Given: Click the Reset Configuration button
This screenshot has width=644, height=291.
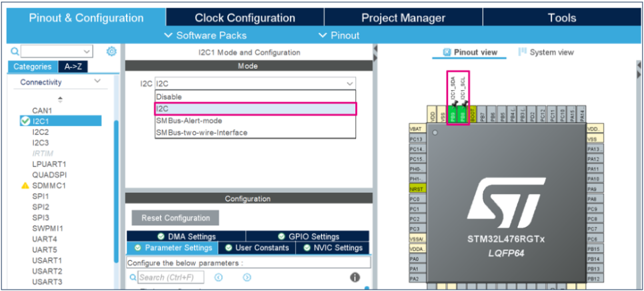Looking at the screenshot, I should 175,218.
